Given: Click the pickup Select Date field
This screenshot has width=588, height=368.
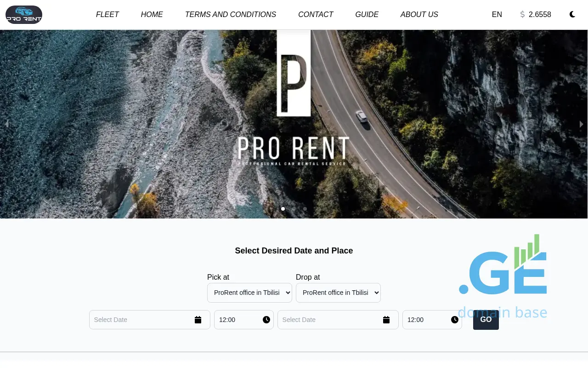Looking at the screenshot, I should [150, 320].
